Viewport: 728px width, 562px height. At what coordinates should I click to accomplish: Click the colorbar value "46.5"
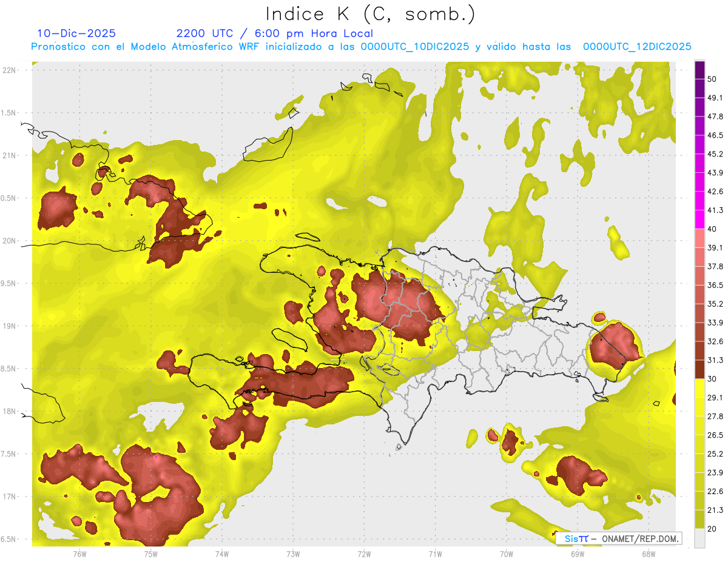pyautogui.click(x=715, y=135)
